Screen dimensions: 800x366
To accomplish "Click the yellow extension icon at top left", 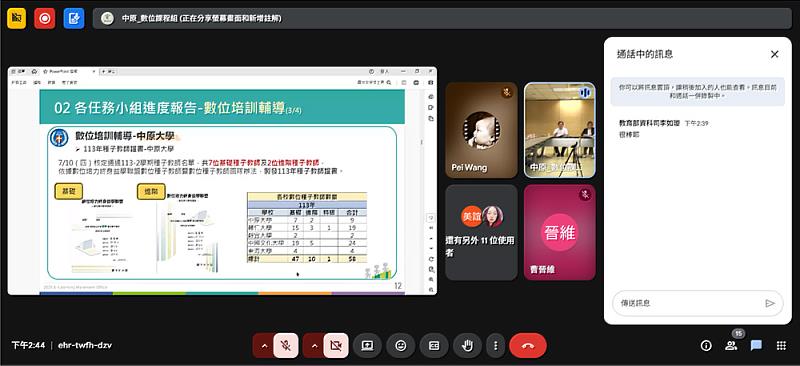I will [16, 19].
